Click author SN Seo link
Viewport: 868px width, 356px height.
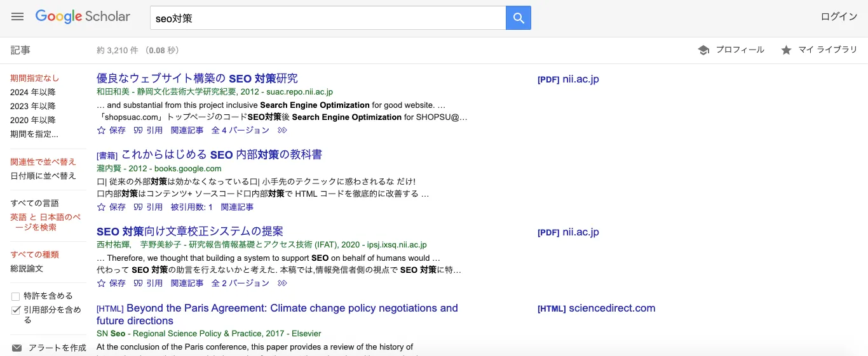point(111,333)
